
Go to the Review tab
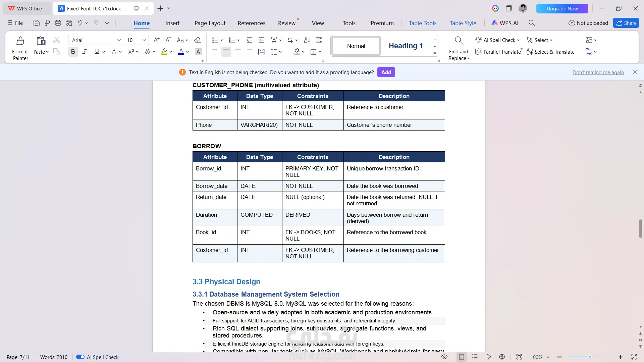pyautogui.click(x=287, y=23)
